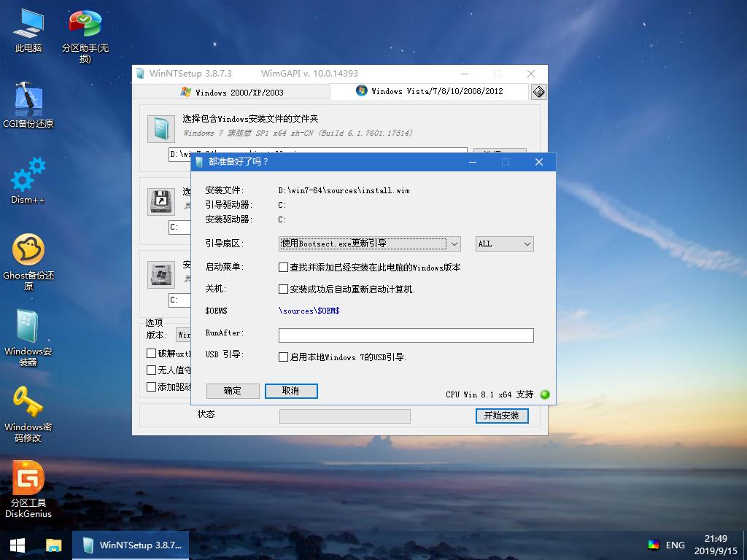
Task: Enable 启用本地Windows 7的USB引导
Action: click(x=283, y=357)
